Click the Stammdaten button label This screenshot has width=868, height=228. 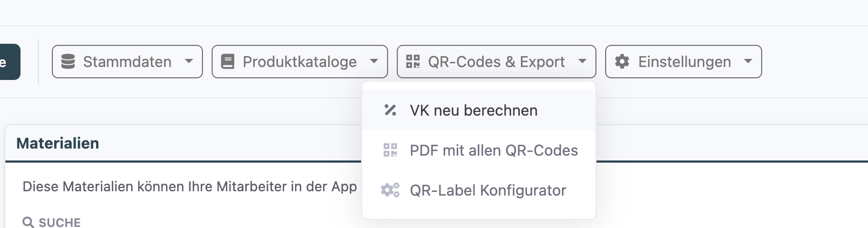point(127,62)
